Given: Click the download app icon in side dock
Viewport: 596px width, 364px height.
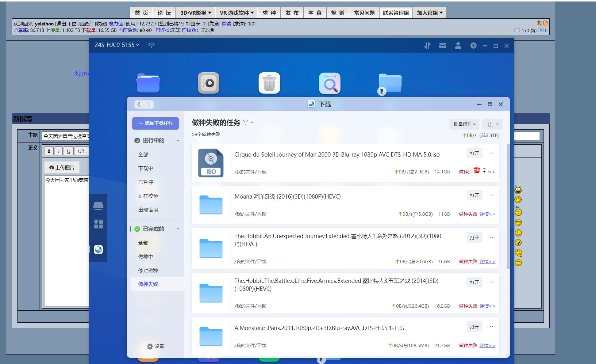Looking at the screenshot, I should point(98,250).
